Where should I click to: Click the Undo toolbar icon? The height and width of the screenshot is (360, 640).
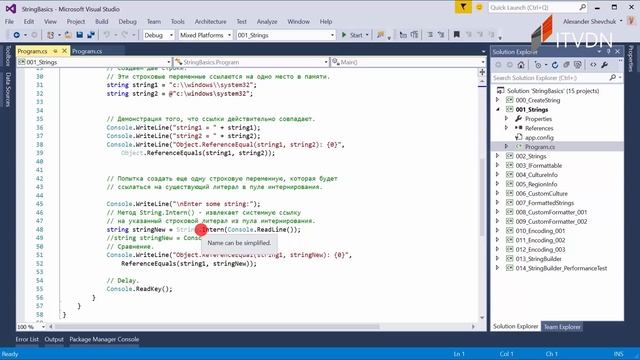point(106,35)
